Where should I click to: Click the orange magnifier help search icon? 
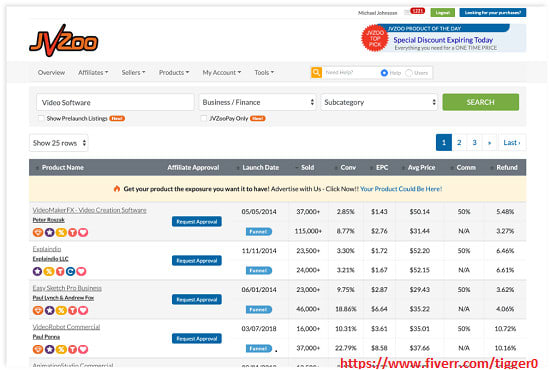point(316,73)
